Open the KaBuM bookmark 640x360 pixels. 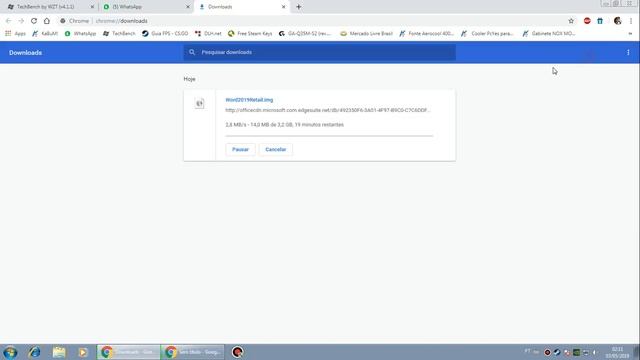[x=45, y=33]
